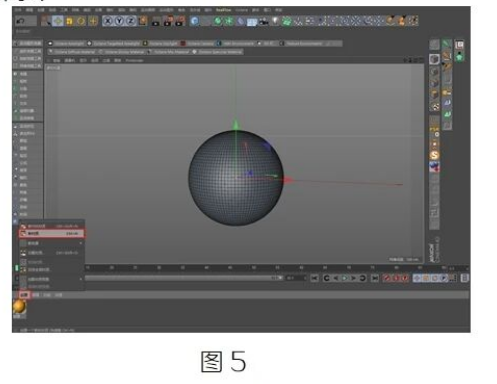Add a cube primitive from toolbar

195,21
